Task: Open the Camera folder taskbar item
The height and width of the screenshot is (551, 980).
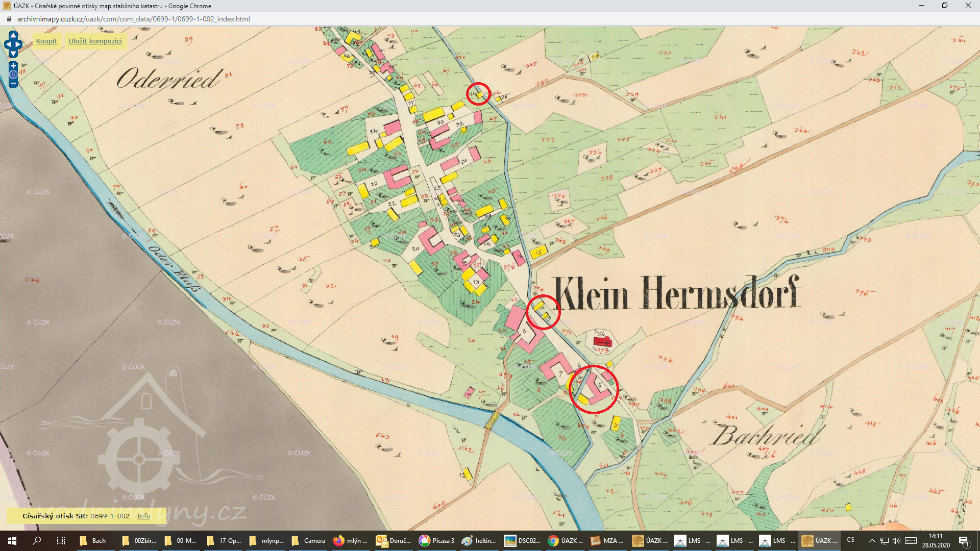Action: (x=308, y=541)
